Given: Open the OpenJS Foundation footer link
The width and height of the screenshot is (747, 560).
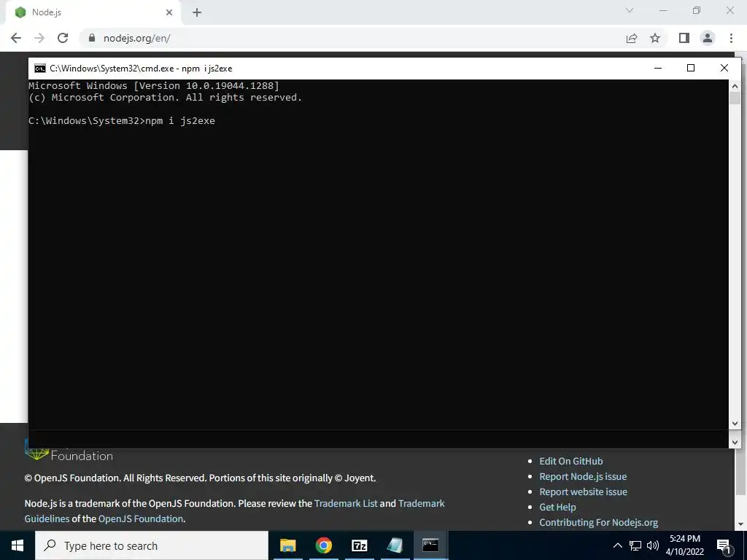Looking at the screenshot, I should [141, 518].
